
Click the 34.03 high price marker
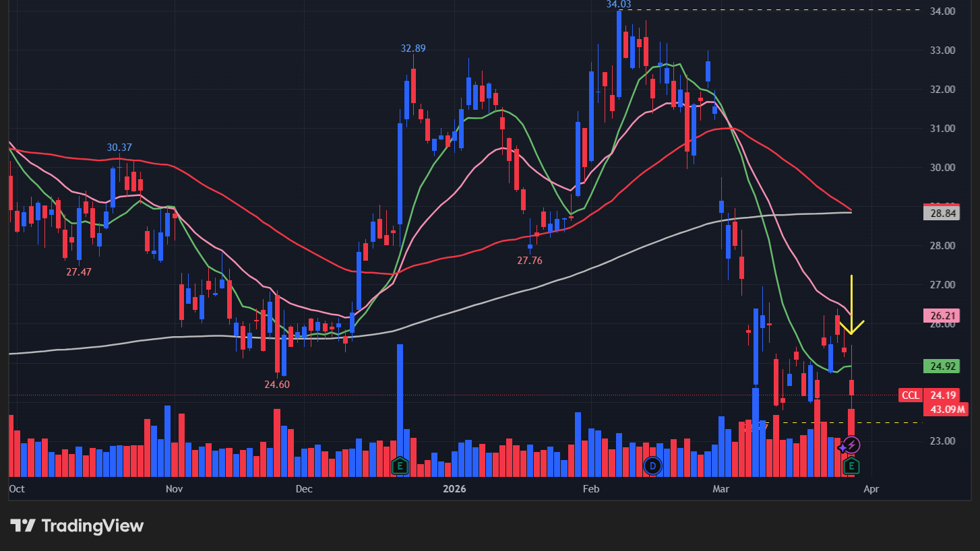click(618, 5)
